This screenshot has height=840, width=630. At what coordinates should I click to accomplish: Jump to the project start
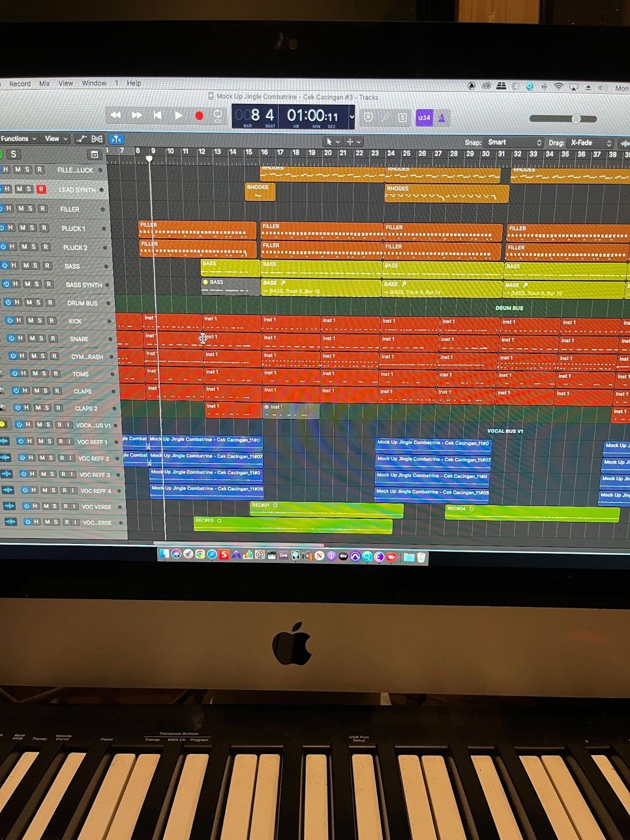tap(157, 115)
